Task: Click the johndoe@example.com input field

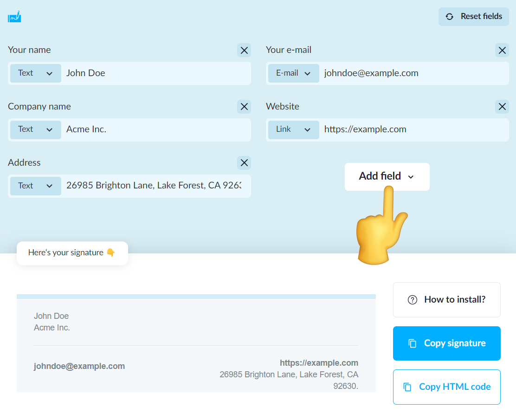Action: (x=413, y=73)
